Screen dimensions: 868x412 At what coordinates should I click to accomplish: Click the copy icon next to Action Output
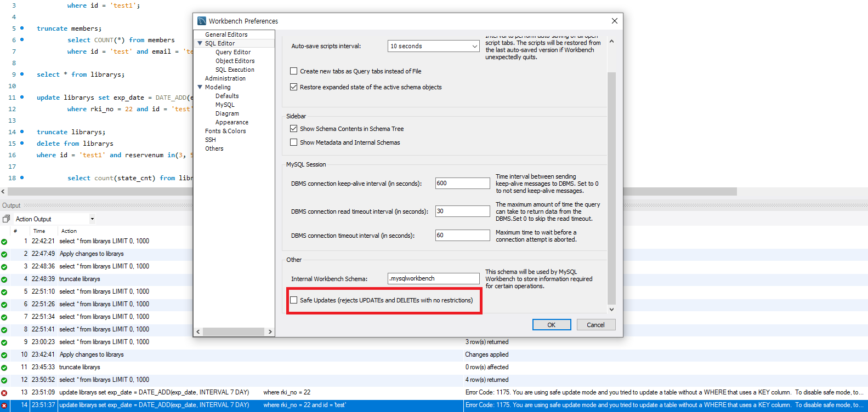point(6,219)
